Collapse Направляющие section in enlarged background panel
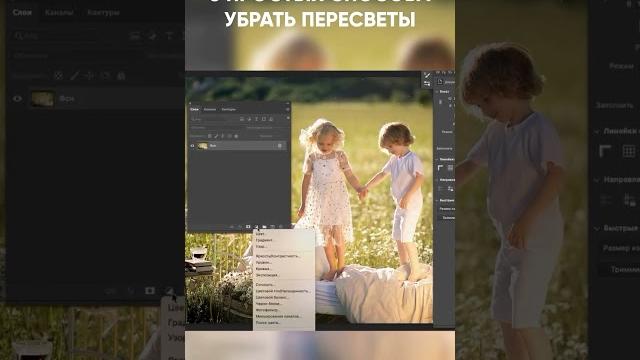The height and width of the screenshot is (360, 640). [x=597, y=180]
